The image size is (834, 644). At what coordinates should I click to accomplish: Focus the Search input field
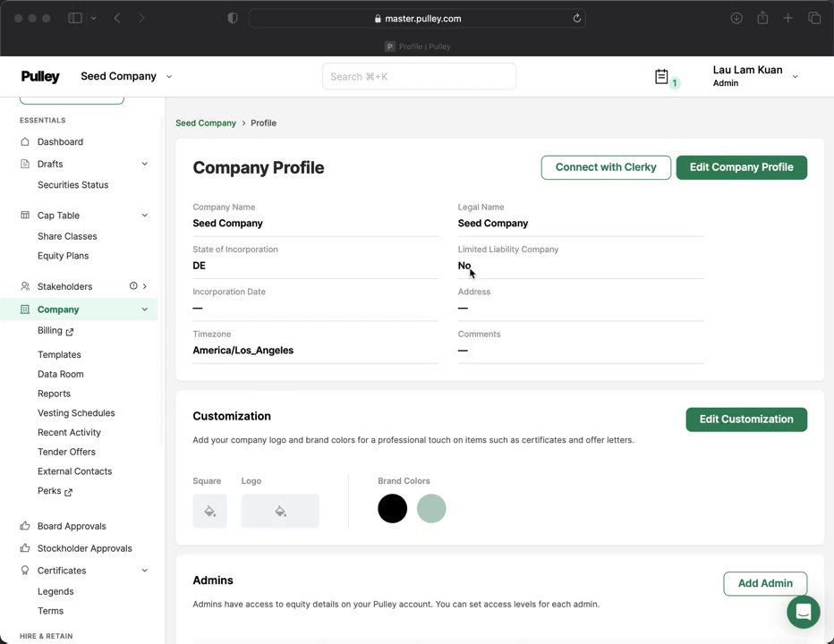(x=419, y=77)
